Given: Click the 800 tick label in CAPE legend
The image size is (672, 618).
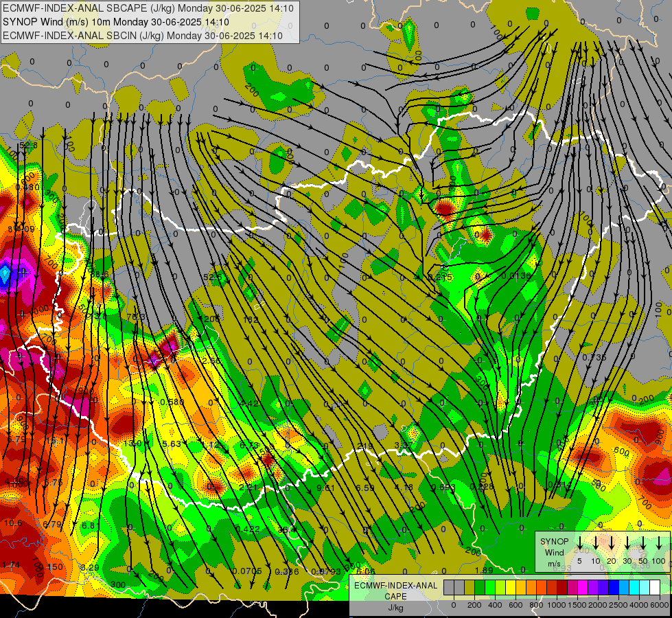Looking at the screenshot, I should (x=536, y=605).
